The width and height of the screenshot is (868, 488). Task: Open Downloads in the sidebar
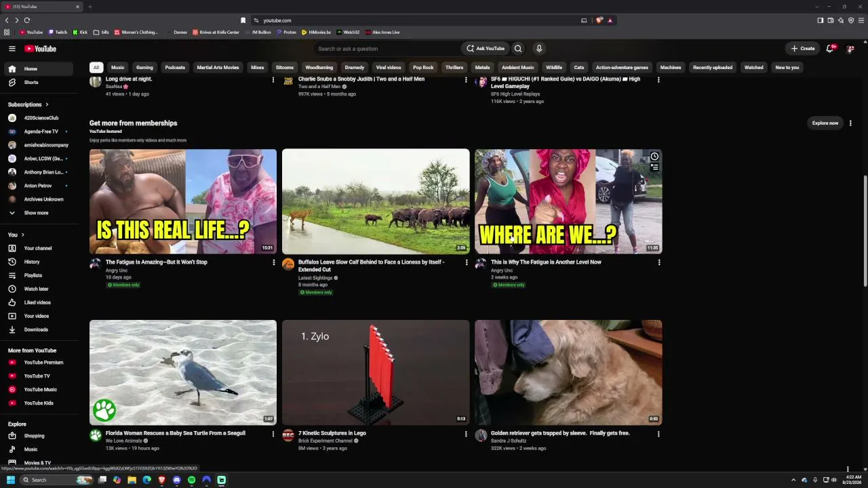[x=37, y=329]
